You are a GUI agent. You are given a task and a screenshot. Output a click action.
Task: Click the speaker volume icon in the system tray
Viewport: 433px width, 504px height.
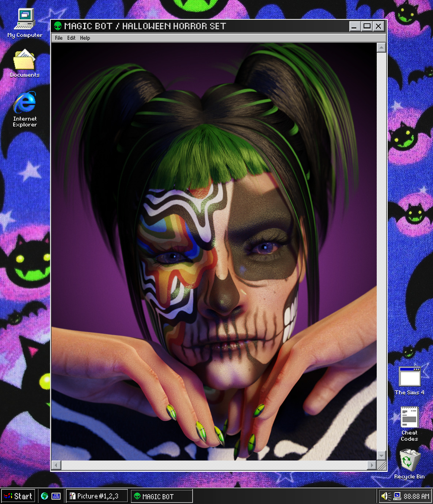coord(385,496)
